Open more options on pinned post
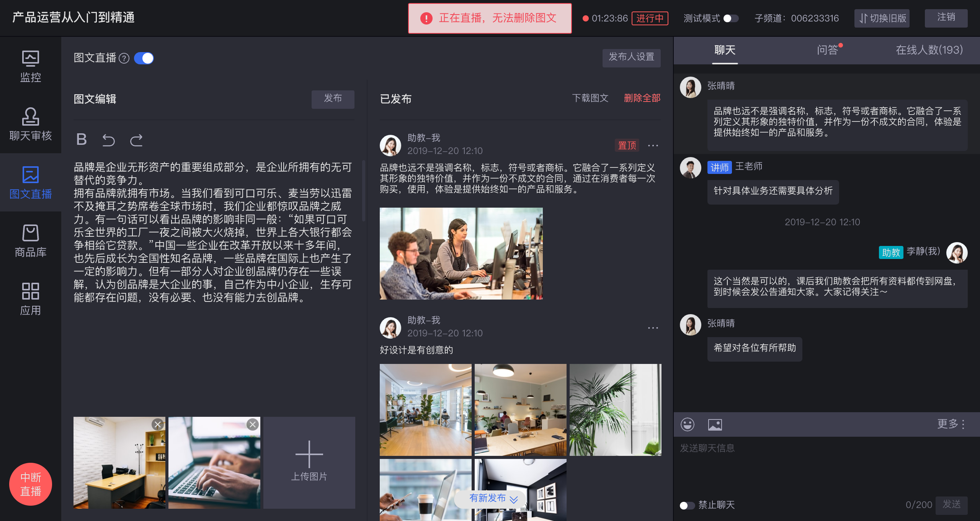 pos(653,146)
